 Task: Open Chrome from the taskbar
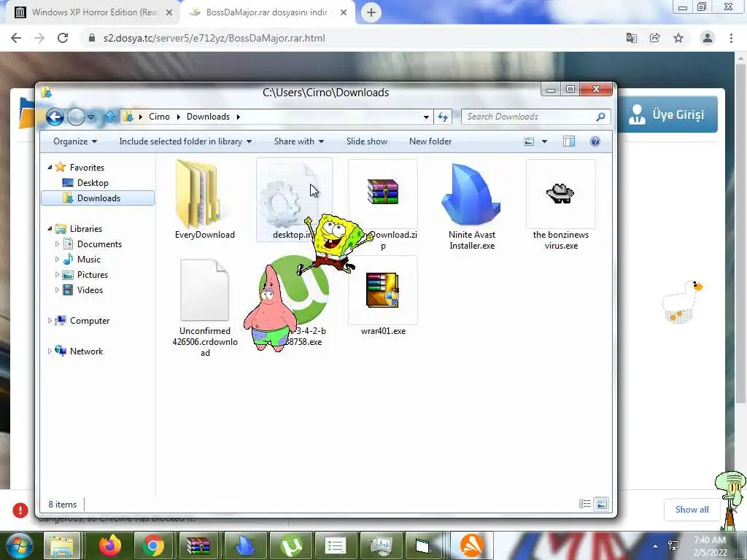(153, 545)
